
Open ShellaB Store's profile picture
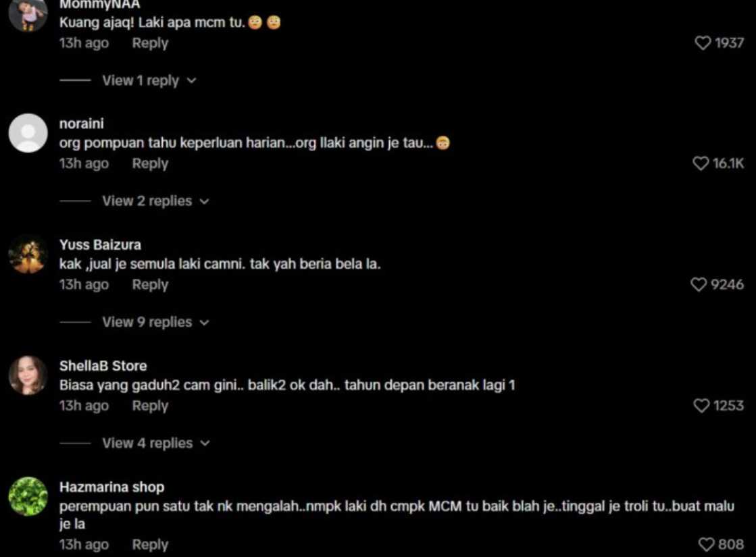[x=28, y=375]
